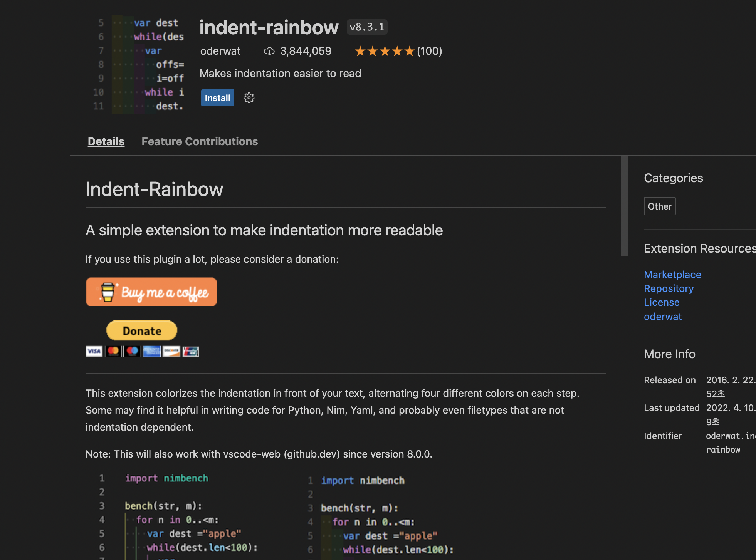Image resolution: width=756 pixels, height=560 pixels.
Task: Click the Visa card icon under Donate
Action: (94, 351)
